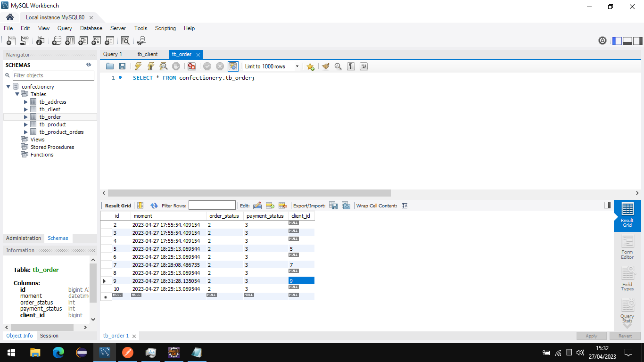The image size is (644, 362).
Task: Go to the home screen tab
Action: click(x=9, y=17)
